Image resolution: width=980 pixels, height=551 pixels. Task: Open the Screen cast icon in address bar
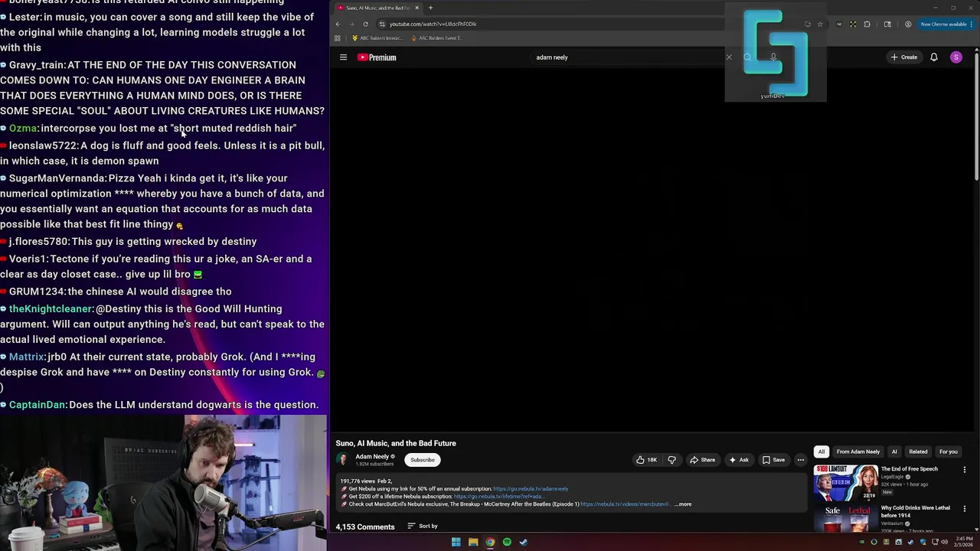[807, 24]
